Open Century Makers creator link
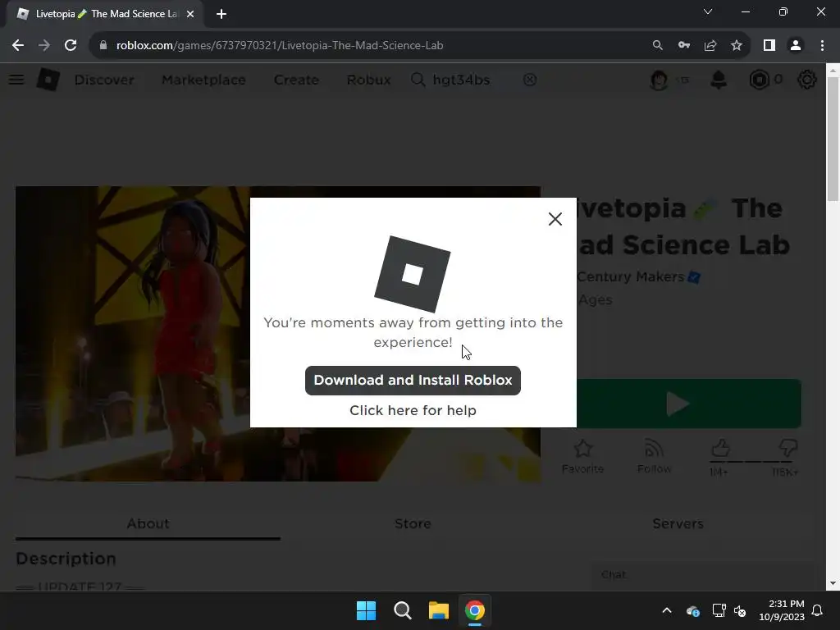This screenshot has height=630, width=840. (x=631, y=277)
